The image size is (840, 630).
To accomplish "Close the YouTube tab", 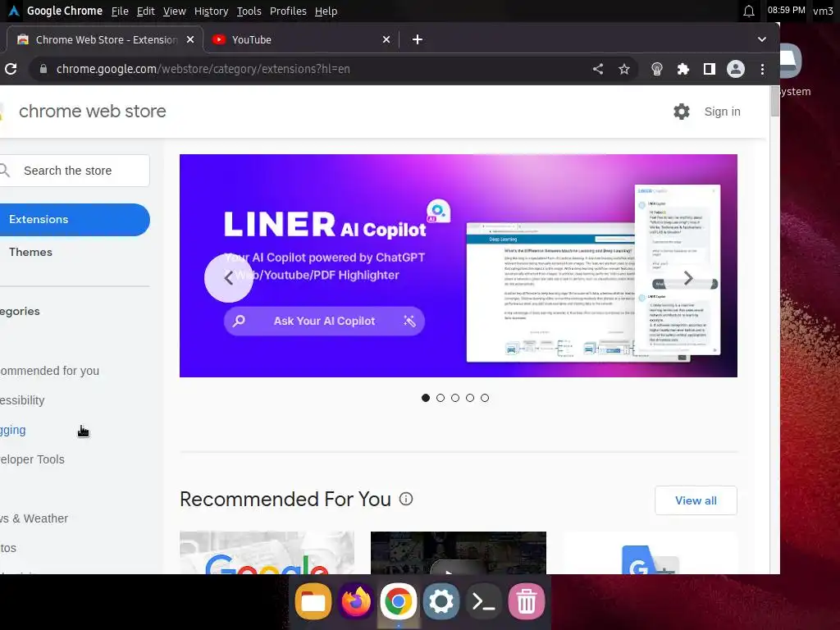I will pos(386,39).
